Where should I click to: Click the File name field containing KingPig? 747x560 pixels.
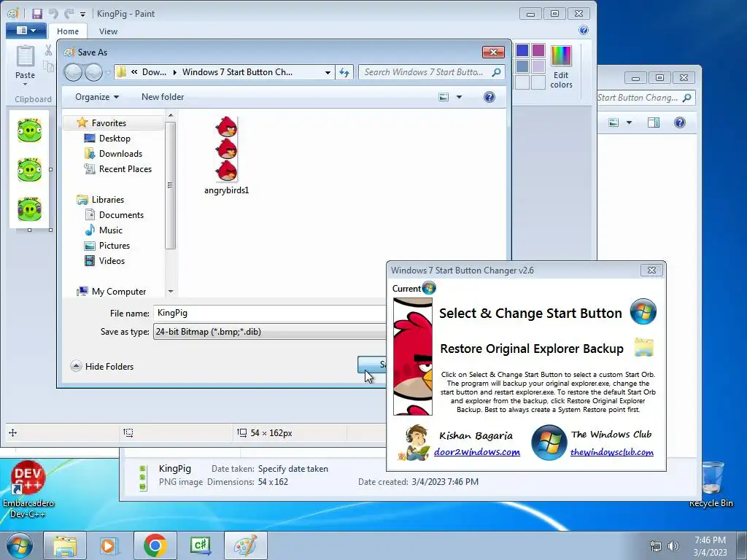[x=269, y=313]
